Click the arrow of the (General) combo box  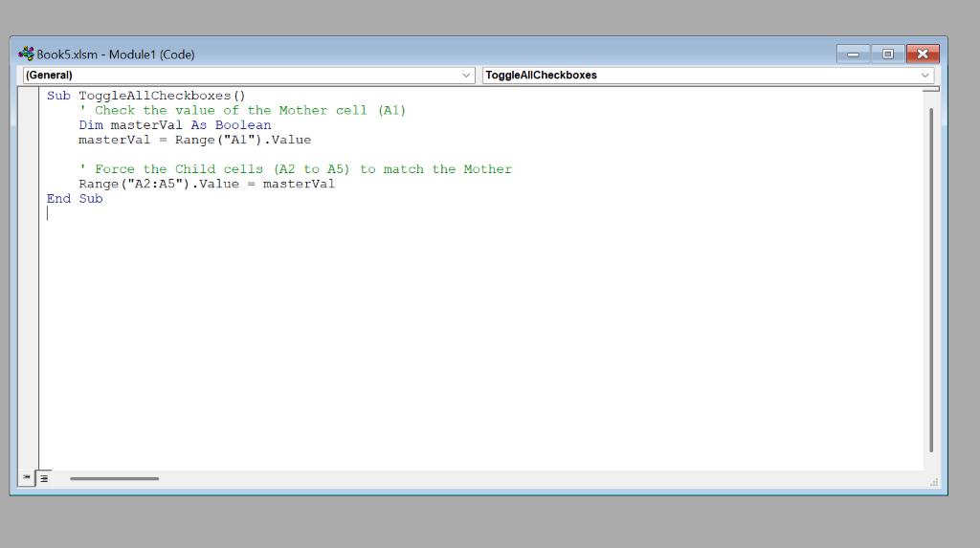point(466,75)
